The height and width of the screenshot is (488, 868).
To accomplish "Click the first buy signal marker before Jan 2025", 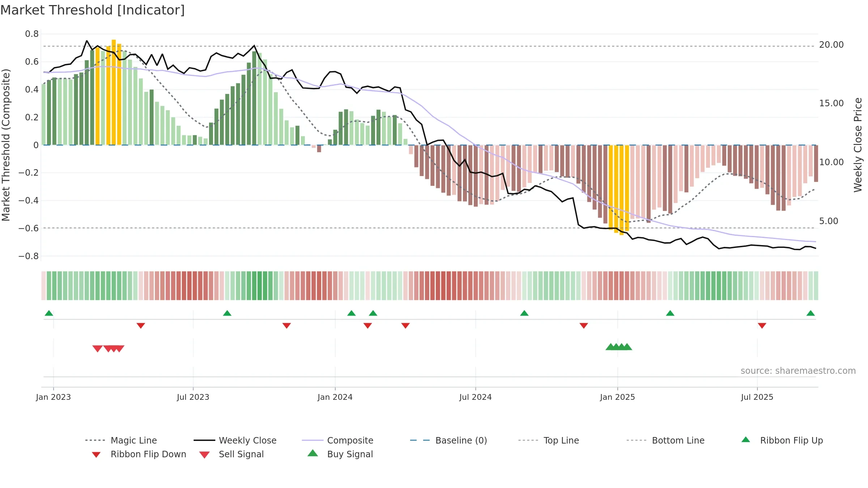I will pos(610,347).
